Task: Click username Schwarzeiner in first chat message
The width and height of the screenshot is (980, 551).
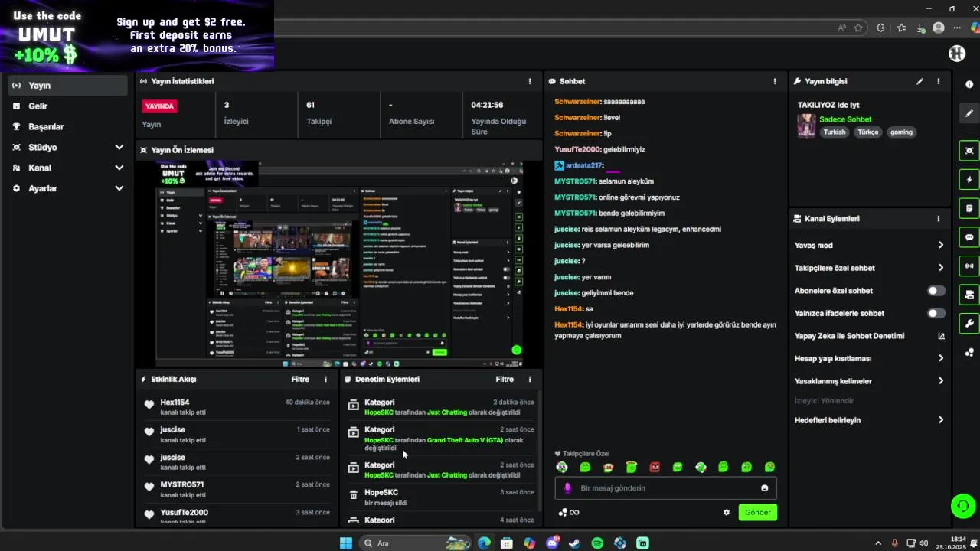Action: click(x=577, y=102)
